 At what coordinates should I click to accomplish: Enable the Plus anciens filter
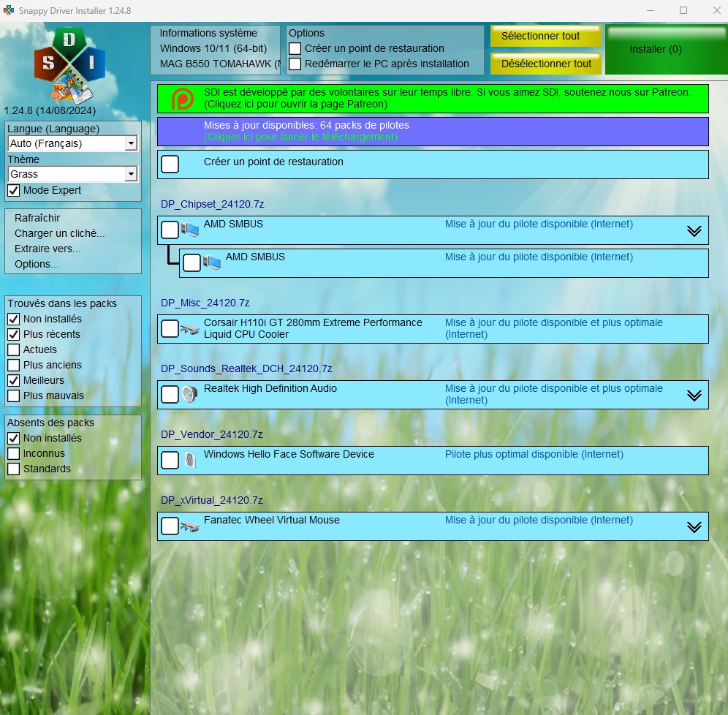pos(13,365)
